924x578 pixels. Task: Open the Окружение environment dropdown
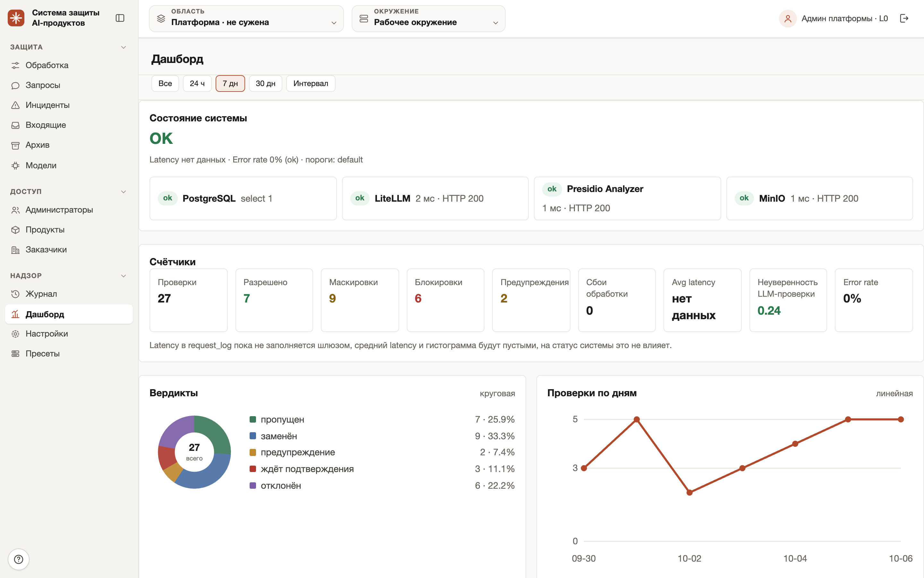[428, 18]
